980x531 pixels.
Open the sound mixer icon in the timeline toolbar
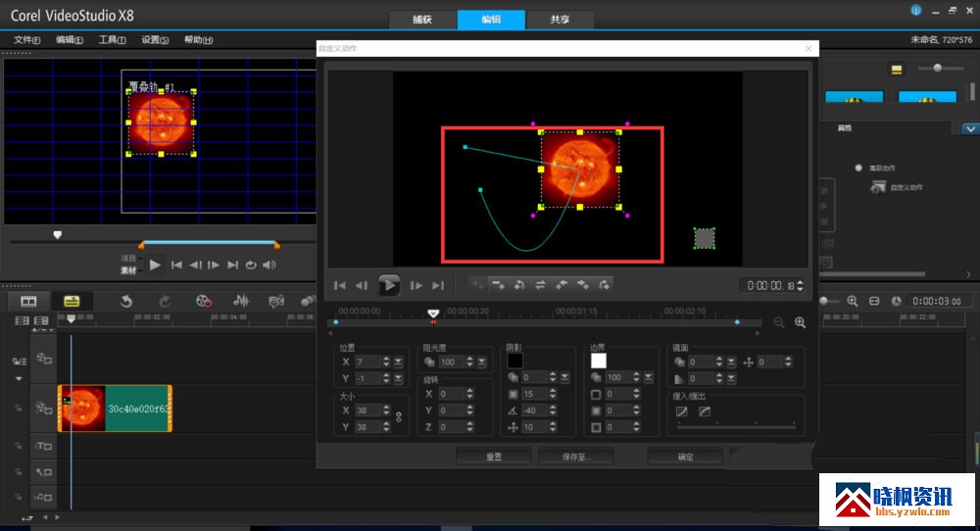(240, 301)
